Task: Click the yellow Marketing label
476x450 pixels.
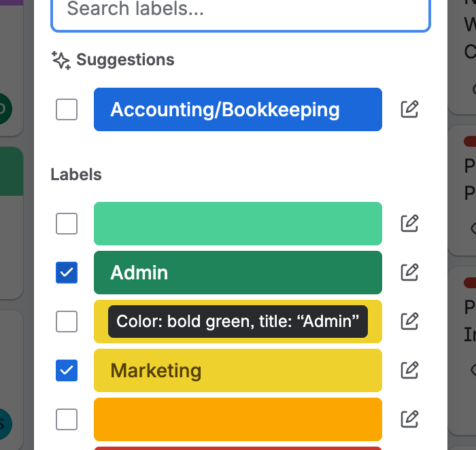Action: 238,370
